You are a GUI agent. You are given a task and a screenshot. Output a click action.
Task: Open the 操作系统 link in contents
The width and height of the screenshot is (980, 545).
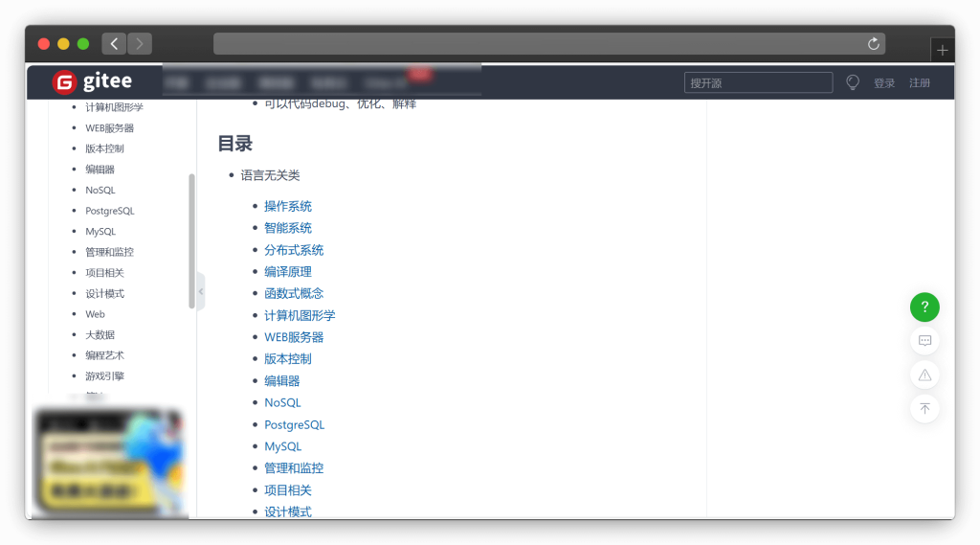[x=287, y=206]
